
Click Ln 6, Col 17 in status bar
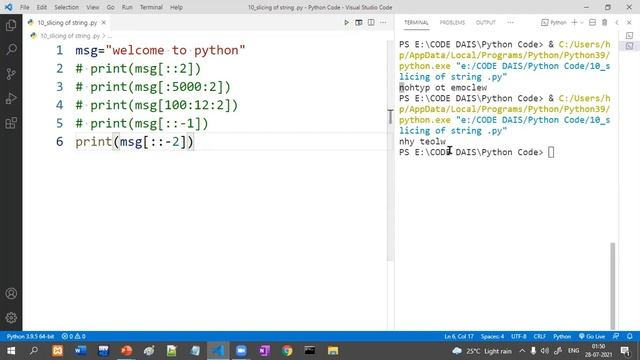tap(459, 336)
